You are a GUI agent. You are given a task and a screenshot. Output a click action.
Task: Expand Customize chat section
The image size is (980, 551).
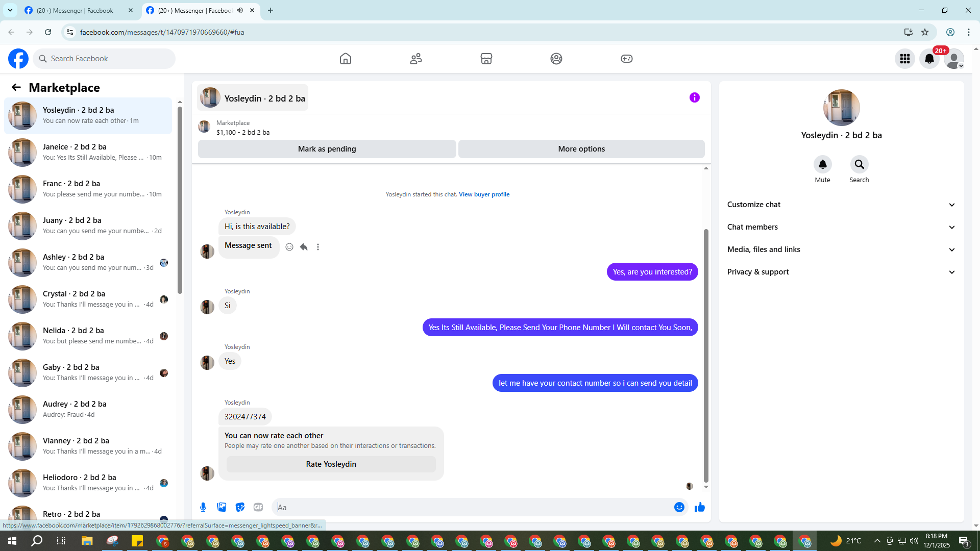click(841, 205)
